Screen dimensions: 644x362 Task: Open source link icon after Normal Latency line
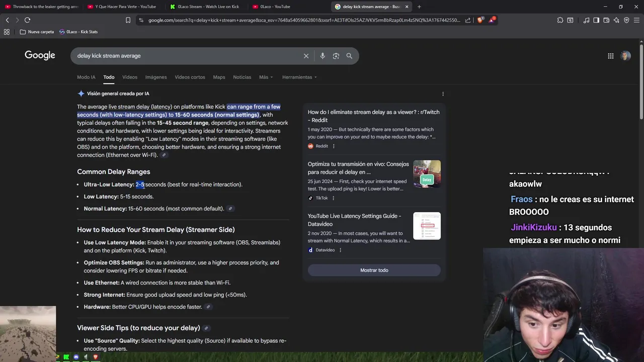pyautogui.click(x=230, y=209)
